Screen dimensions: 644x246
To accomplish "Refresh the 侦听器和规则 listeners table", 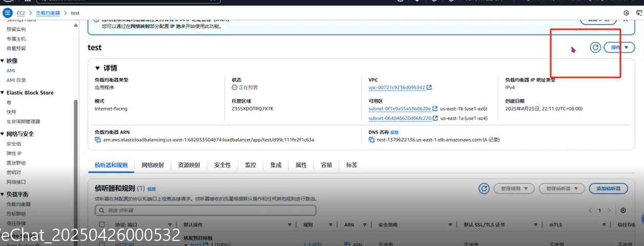I will click(484, 189).
